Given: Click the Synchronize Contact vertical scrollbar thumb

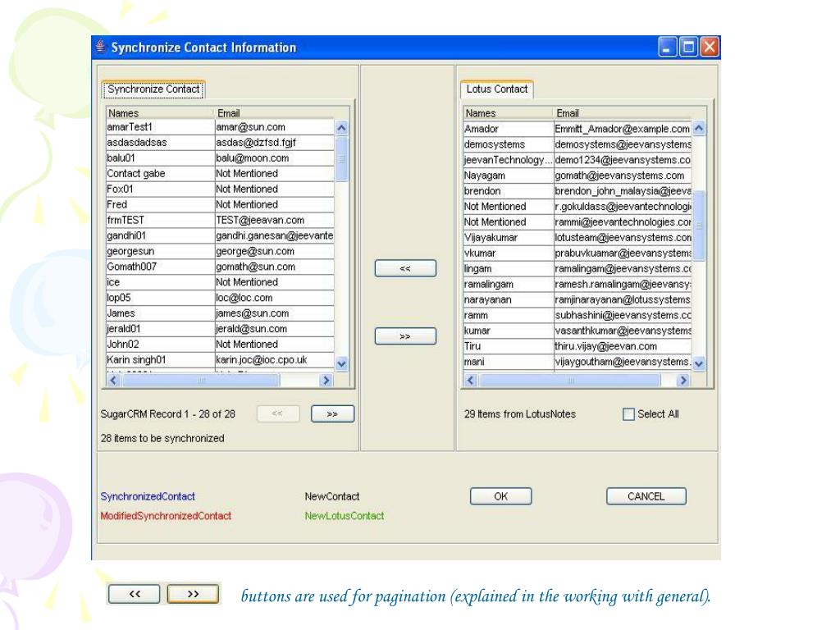Looking at the screenshot, I should (341, 158).
